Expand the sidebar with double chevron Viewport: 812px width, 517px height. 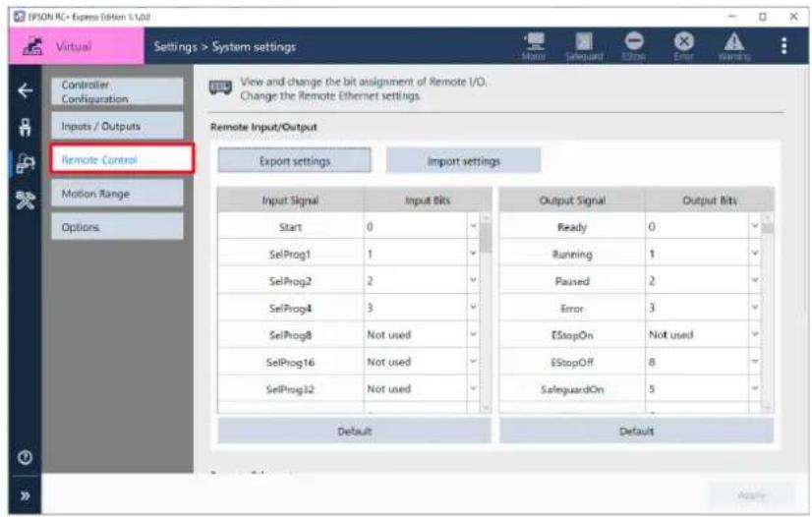point(25,495)
